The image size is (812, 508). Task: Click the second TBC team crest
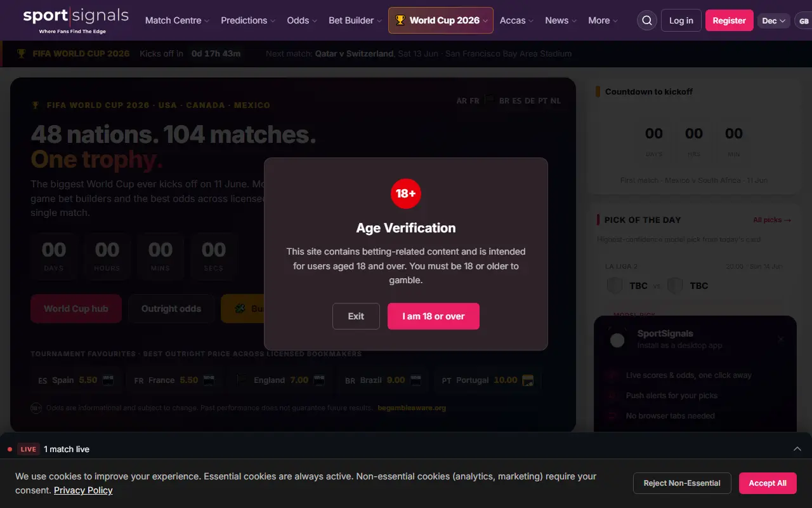click(x=675, y=286)
